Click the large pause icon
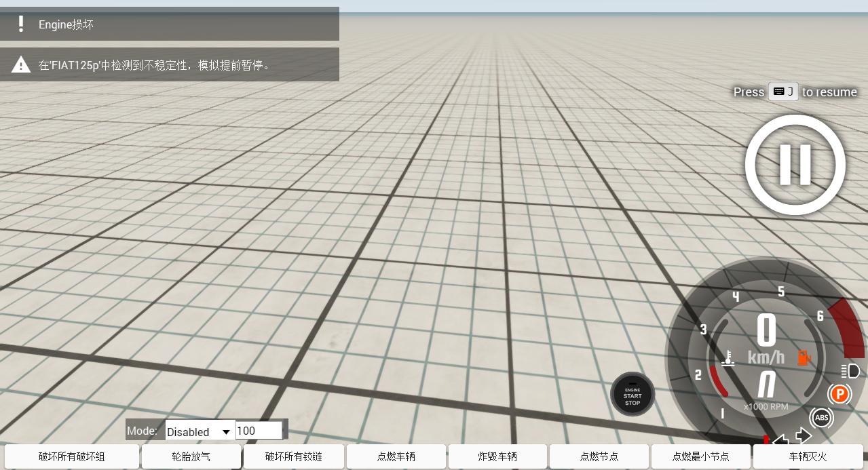Screen dimensions: 868x470 (795, 165)
